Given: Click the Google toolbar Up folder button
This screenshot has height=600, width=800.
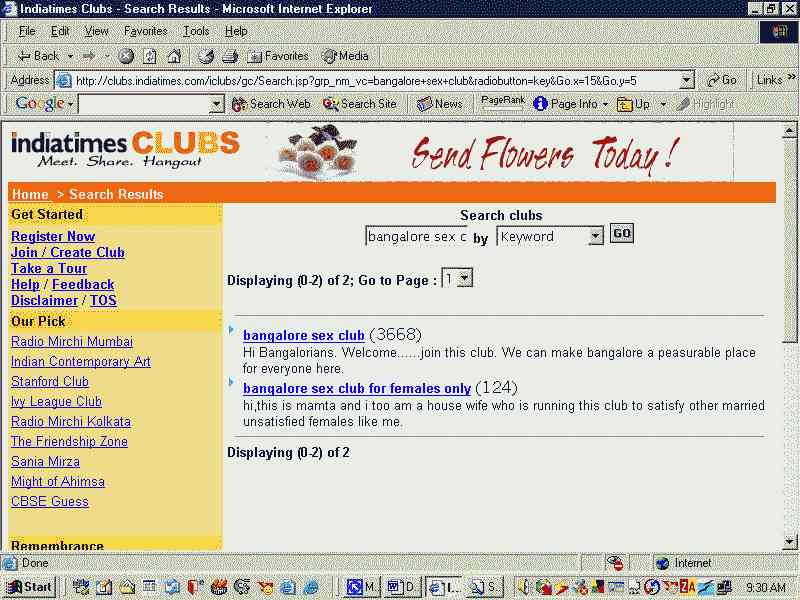Looking at the screenshot, I should [x=633, y=104].
